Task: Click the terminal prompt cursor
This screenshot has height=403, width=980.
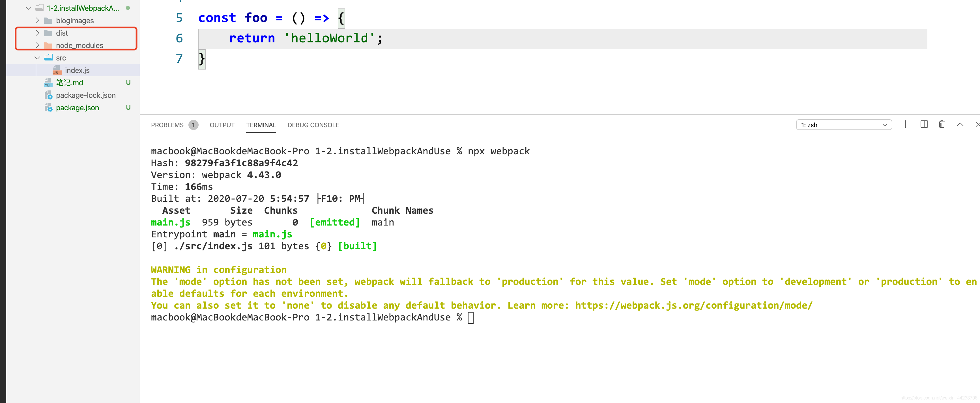Action: 470,317
